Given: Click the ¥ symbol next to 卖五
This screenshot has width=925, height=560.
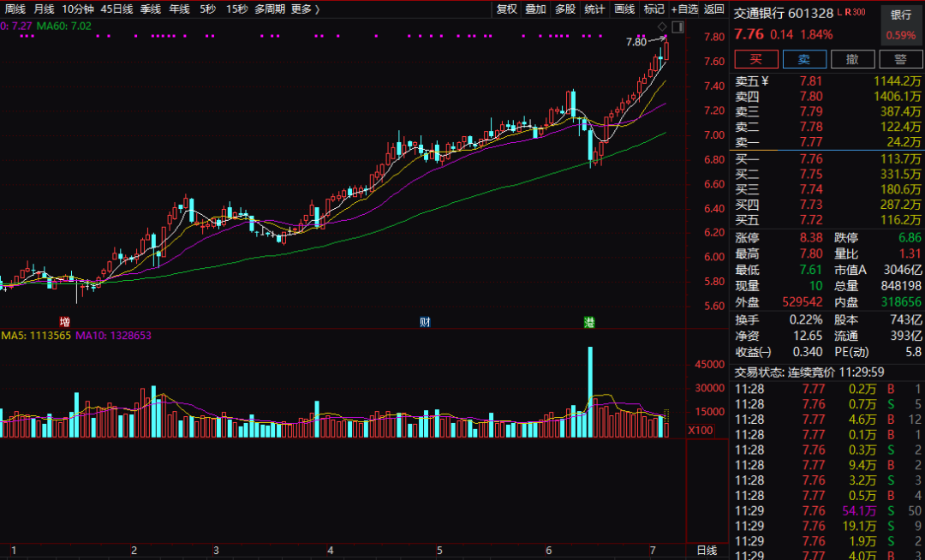Looking at the screenshot, I should 766,80.
